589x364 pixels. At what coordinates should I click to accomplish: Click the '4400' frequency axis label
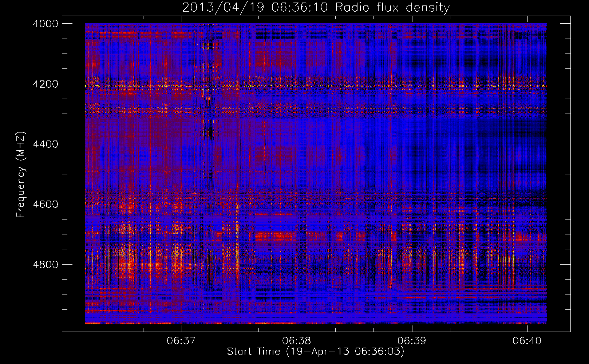(46, 144)
